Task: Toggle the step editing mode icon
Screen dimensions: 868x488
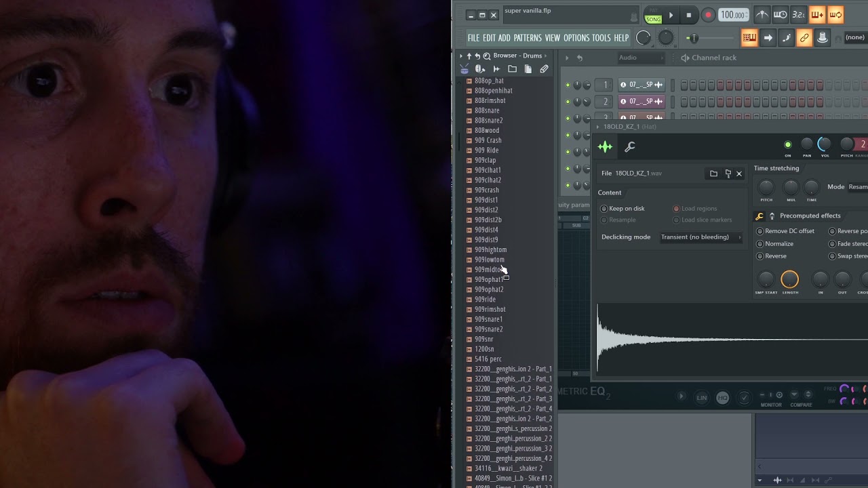Action: pyautogui.click(x=786, y=38)
